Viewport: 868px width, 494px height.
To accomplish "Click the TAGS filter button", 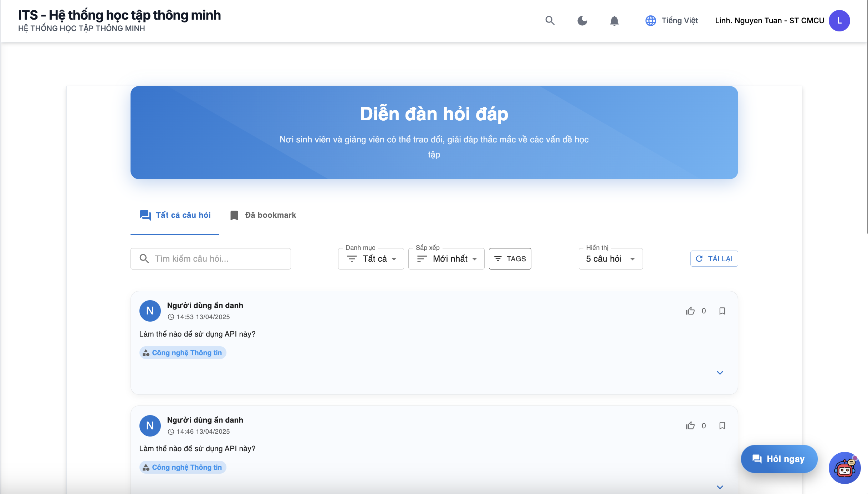I will coord(510,259).
